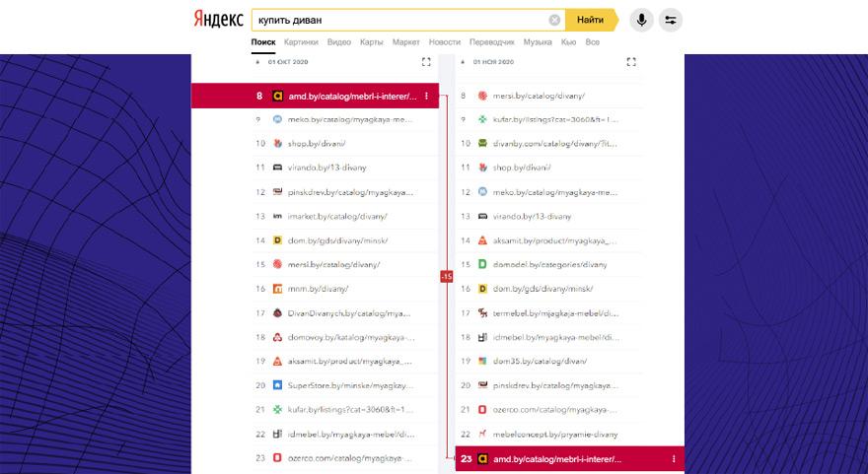Switch to the Новости tab
The height and width of the screenshot is (474, 868).
tap(445, 42)
